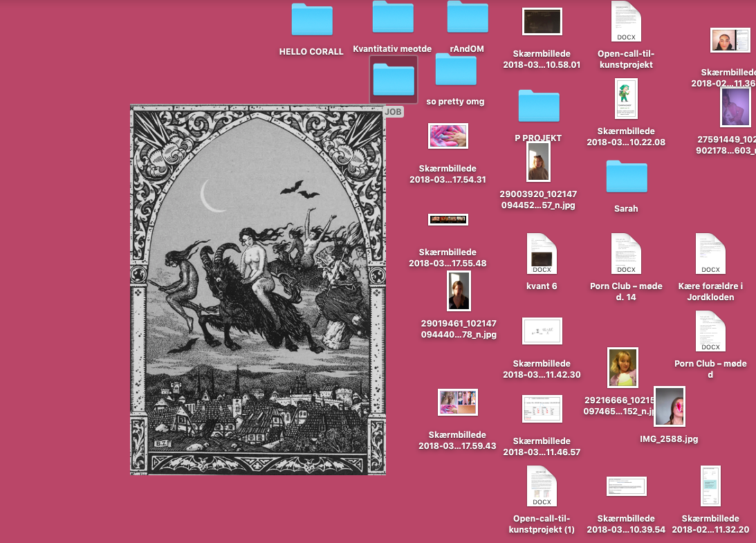The width and height of the screenshot is (756, 543).
Task: Open the so pretty omg folder
Action: [455, 70]
